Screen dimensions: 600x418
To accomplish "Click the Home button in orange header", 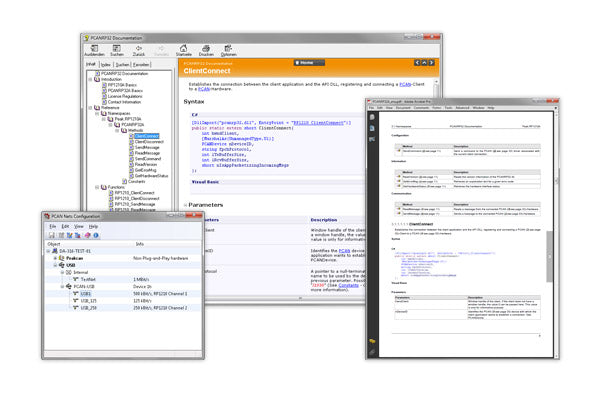I will pos(309,62).
